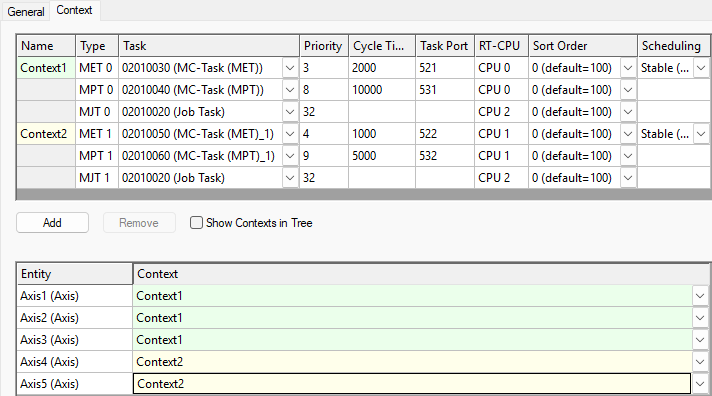Expand Sort Order dropdown in MET 1 row
712x396 pixels.
click(628, 134)
